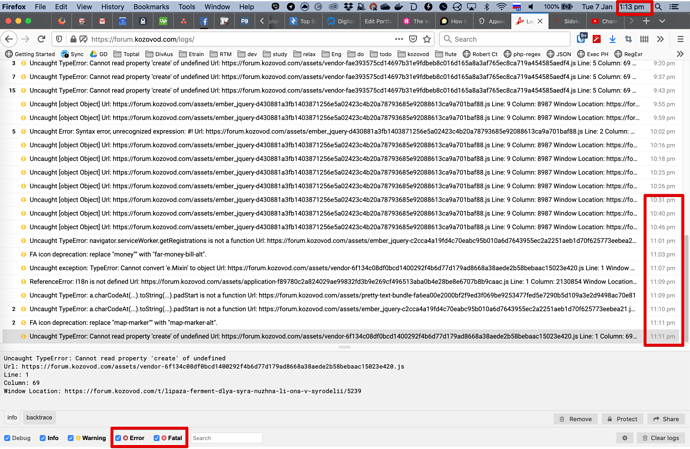Click the Firefox toolbar Search box
The width and height of the screenshot is (690, 449).
pos(505,39)
